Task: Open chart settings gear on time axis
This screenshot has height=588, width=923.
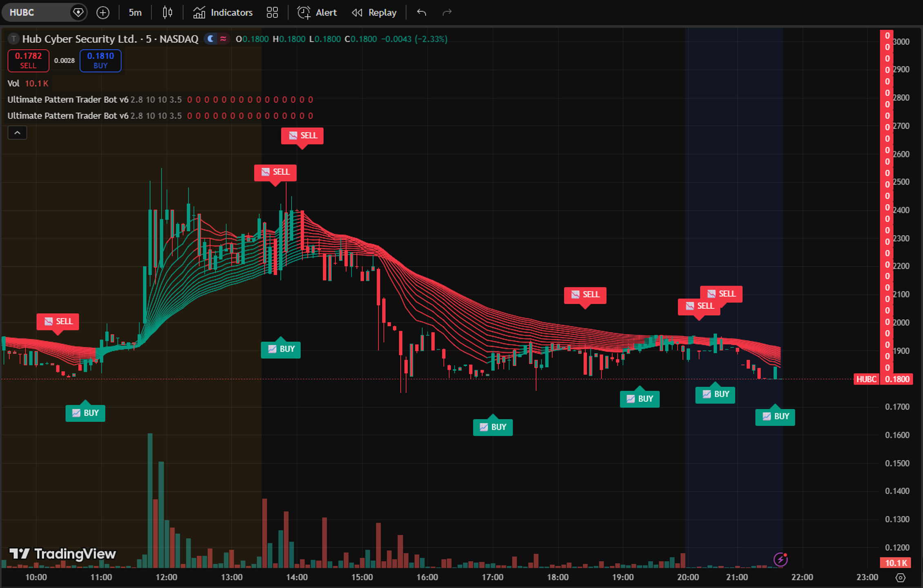Action: pyautogui.click(x=901, y=577)
